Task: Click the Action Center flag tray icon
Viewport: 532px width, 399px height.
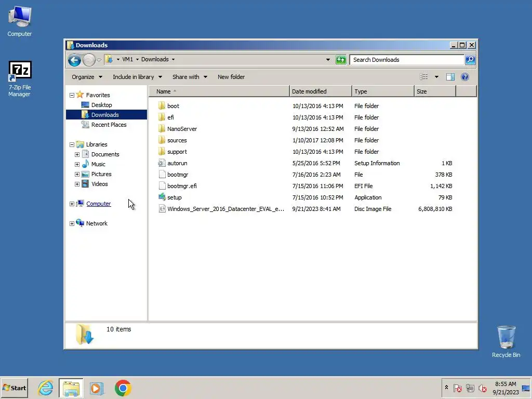Action: click(x=457, y=388)
